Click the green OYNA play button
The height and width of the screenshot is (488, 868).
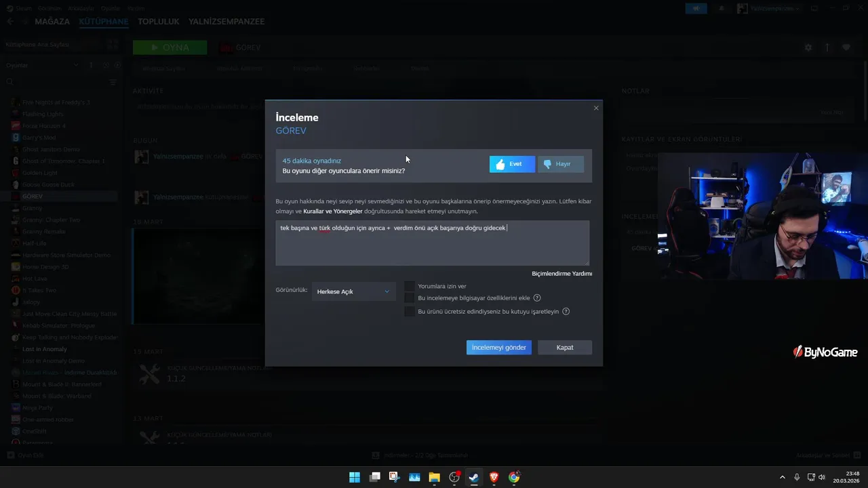(170, 47)
